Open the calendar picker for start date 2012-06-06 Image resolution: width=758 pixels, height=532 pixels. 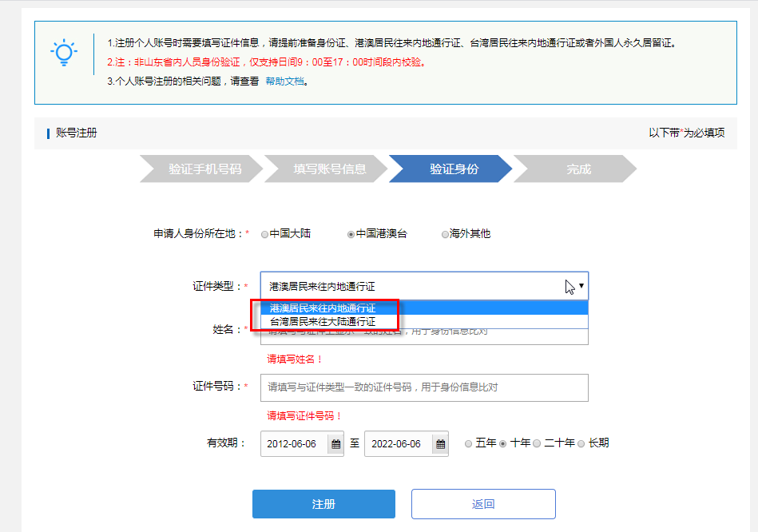tap(334, 443)
